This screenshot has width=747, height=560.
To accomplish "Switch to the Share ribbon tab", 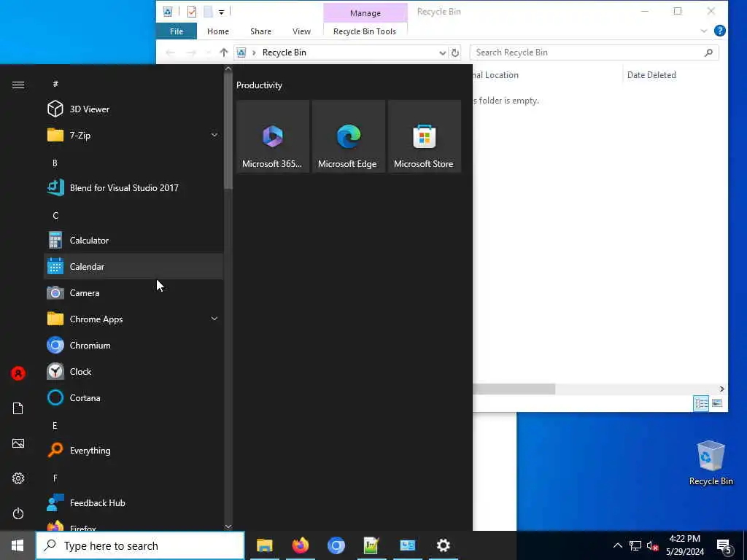I will 260,31.
